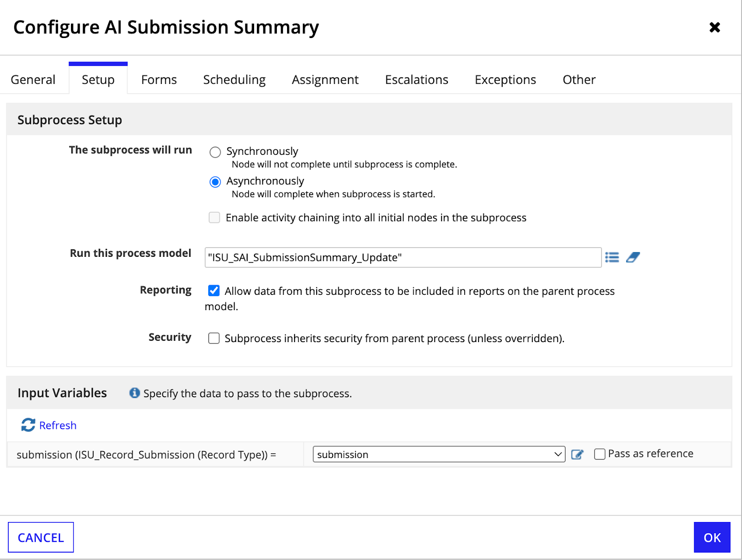Select the Synchronously radio option
742x560 pixels.
pyautogui.click(x=215, y=152)
